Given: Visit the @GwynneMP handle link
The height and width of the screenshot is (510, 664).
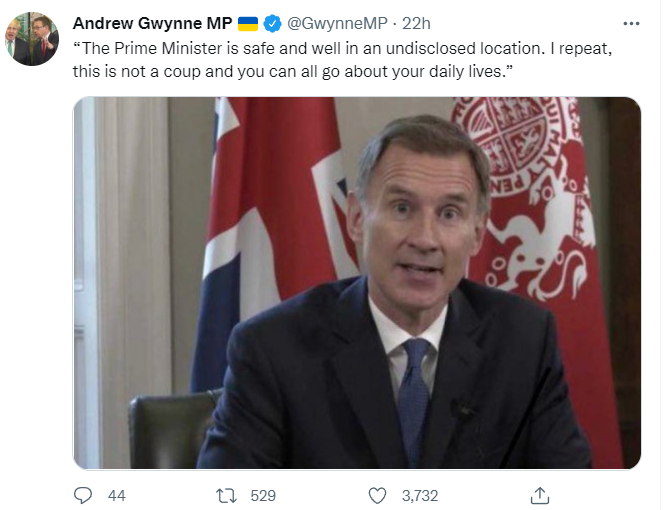Looking at the screenshot, I should (337, 23).
